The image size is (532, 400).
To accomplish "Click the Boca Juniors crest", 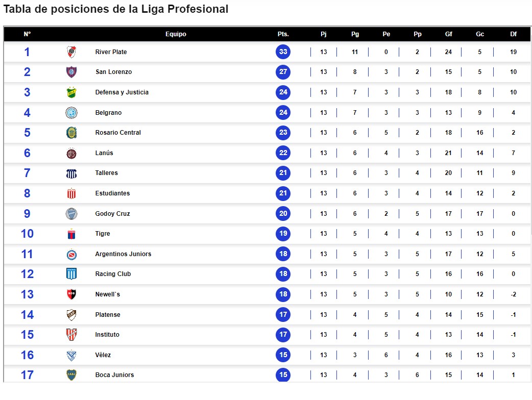I will 71,375.
